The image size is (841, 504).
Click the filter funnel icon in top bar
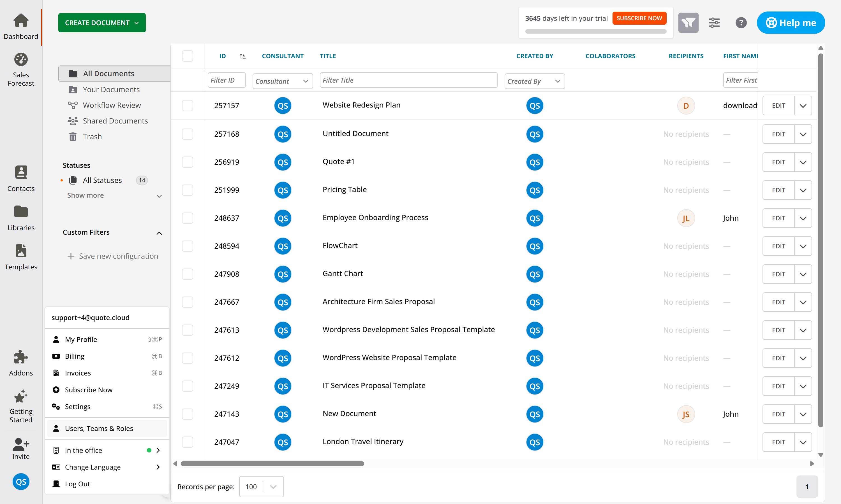click(688, 23)
